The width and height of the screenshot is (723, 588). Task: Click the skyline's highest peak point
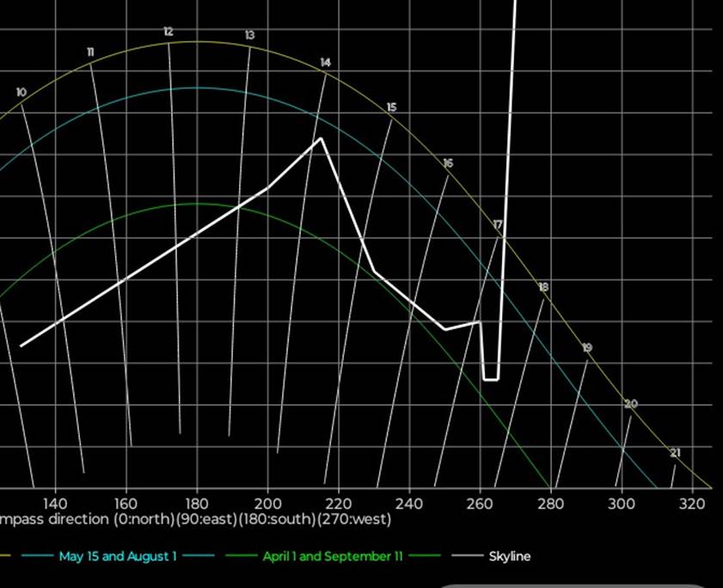tap(321, 138)
